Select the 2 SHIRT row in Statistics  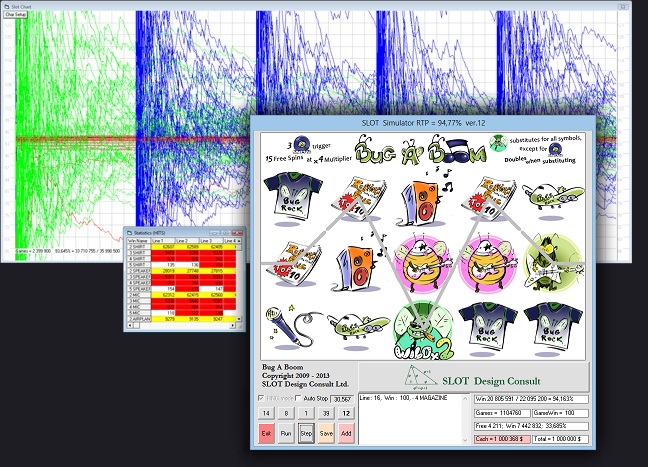182,247
